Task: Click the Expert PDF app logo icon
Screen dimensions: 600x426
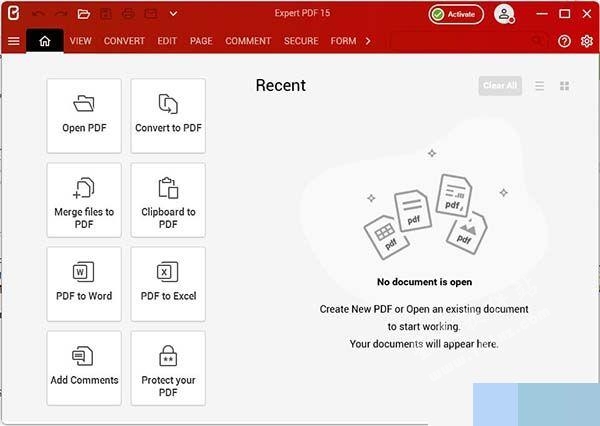Action: (13, 13)
